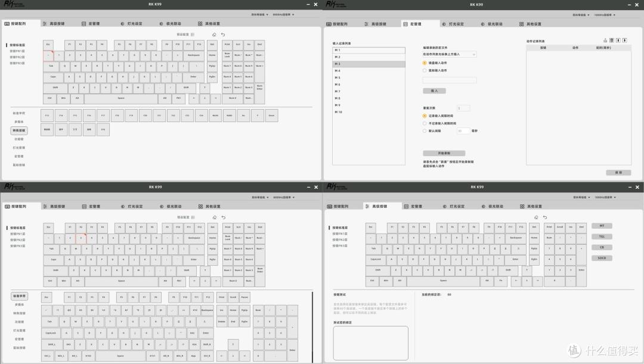Switch to 灯光设定 tab in top-left window
The width and height of the screenshot is (644, 364).
click(131, 24)
